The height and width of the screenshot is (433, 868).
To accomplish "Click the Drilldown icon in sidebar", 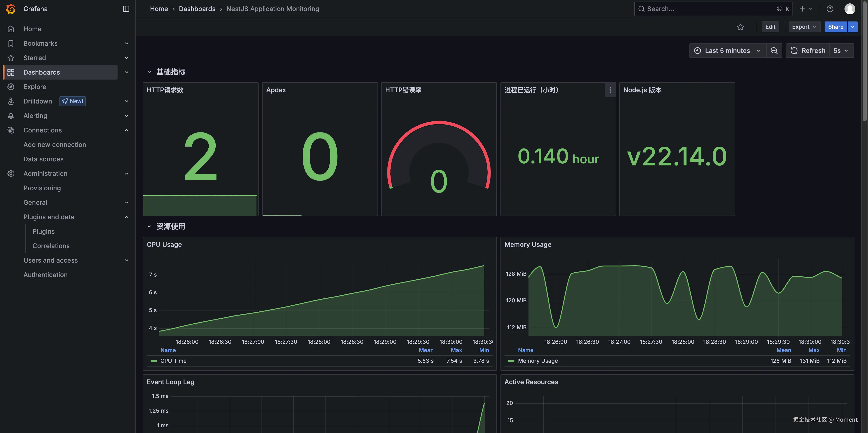I will click(11, 101).
